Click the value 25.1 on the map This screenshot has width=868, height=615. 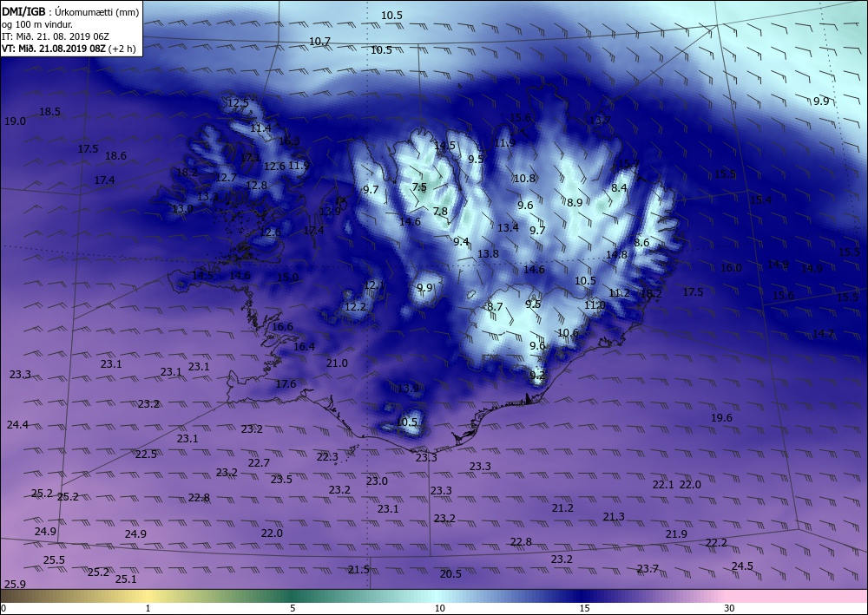point(126,579)
